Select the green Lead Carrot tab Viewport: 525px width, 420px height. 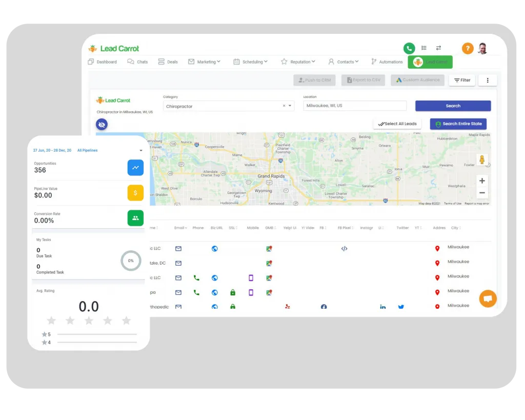(x=430, y=62)
